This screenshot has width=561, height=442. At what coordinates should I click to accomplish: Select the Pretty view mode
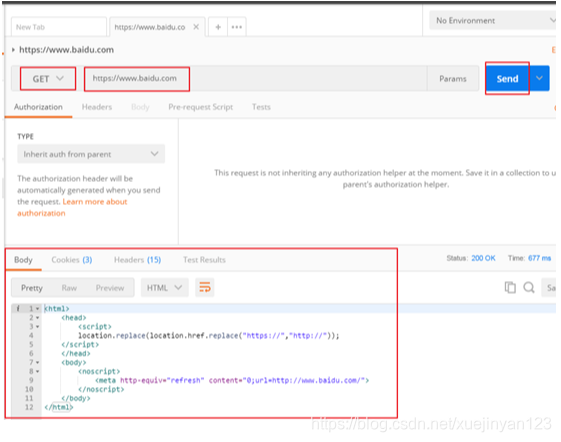31,288
